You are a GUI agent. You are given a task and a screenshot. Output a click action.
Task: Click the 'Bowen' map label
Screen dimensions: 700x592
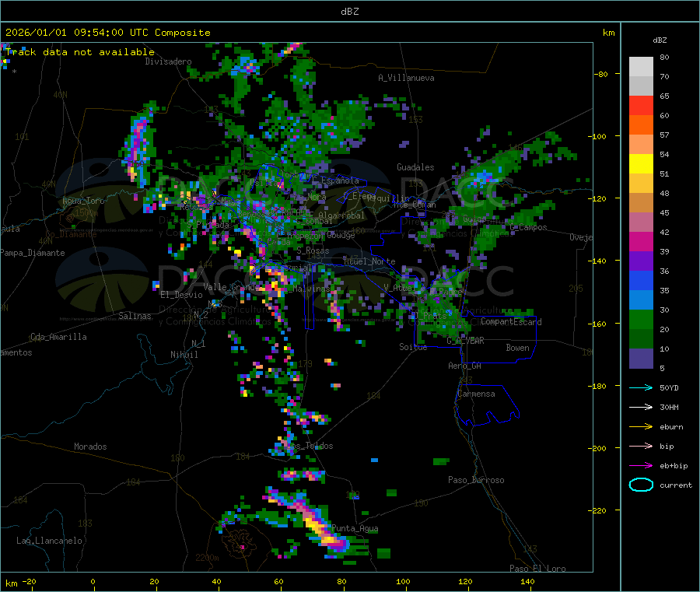(x=517, y=347)
